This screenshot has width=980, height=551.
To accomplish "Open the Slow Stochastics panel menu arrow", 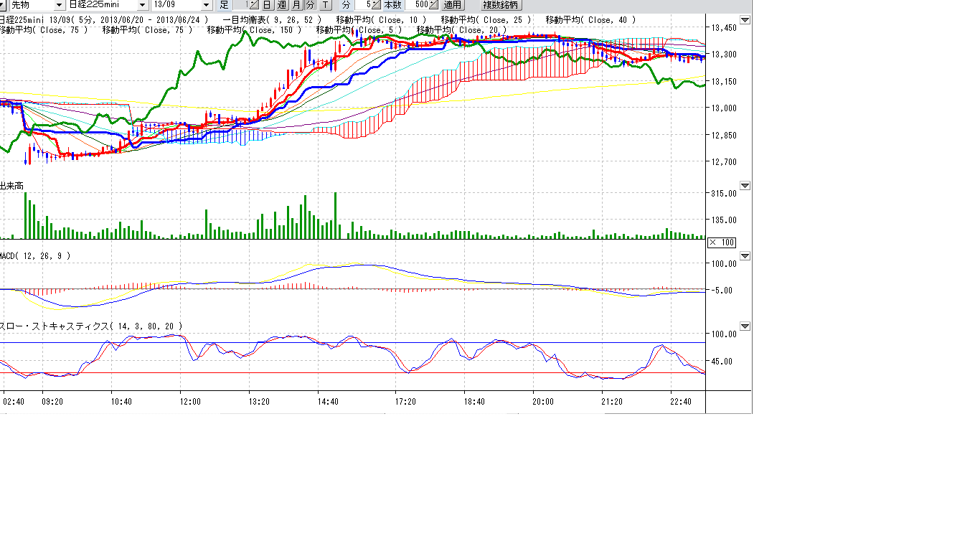I will pyautogui.click(x=745, y=326).
